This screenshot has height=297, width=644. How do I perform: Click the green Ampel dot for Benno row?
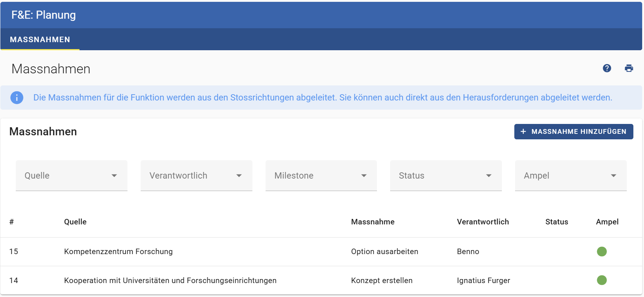pos(602,252)
